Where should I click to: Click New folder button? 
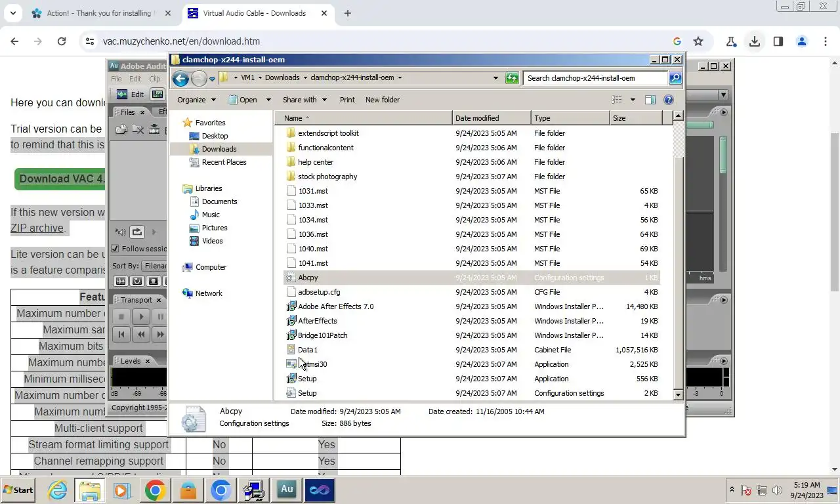383,100
